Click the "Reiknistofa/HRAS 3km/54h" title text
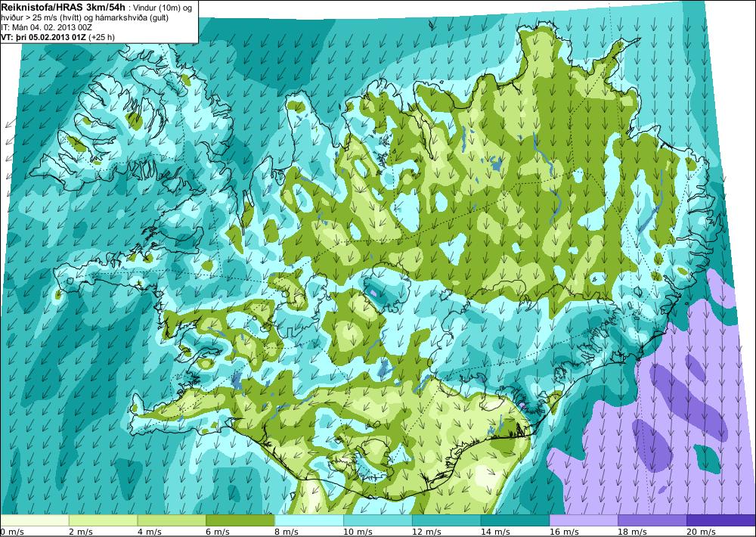Screen dimensions: 756x537 [x=64, y=6]
